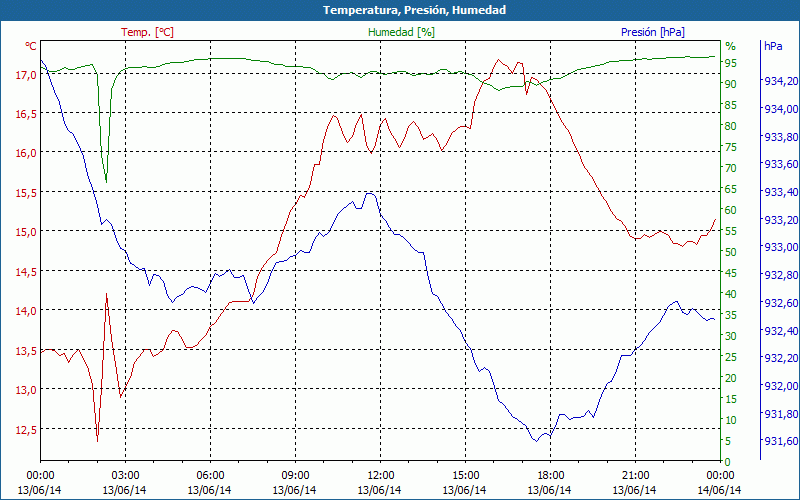Click the 5 humidity axis value

pyautogui.click(x=728, y=441)
